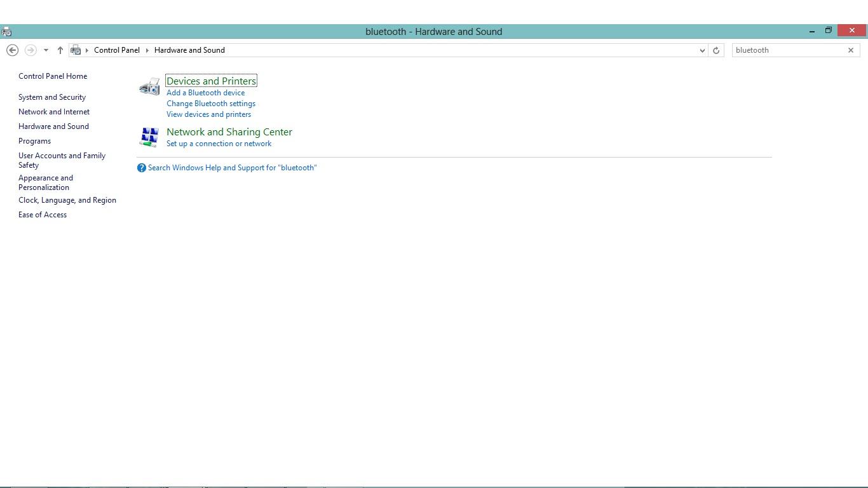Image resolution: width=868 pixels, height=488 pixels.
Task: Minimize the Hardware and Sound window
Action: click(812, 30)
